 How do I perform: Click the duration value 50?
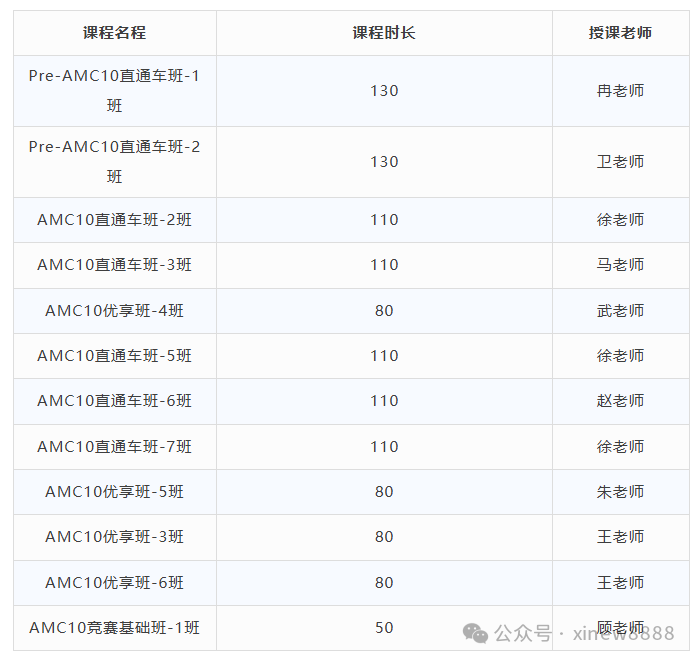point(384,628)
